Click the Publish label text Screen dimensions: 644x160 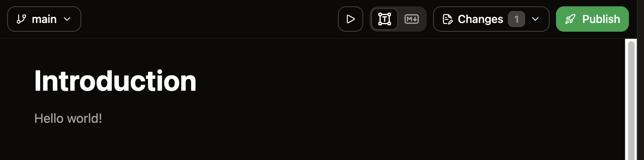601,19
